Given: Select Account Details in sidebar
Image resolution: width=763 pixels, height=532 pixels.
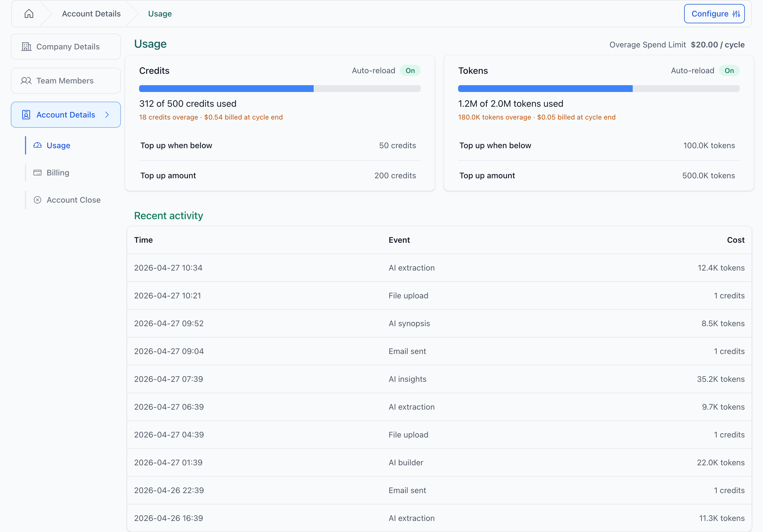Looking at the screenshot, I should click(x=66, y=115).
